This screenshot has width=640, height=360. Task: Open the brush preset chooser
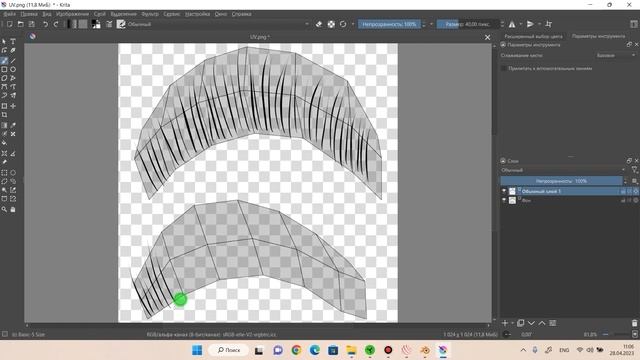point(121,24)
